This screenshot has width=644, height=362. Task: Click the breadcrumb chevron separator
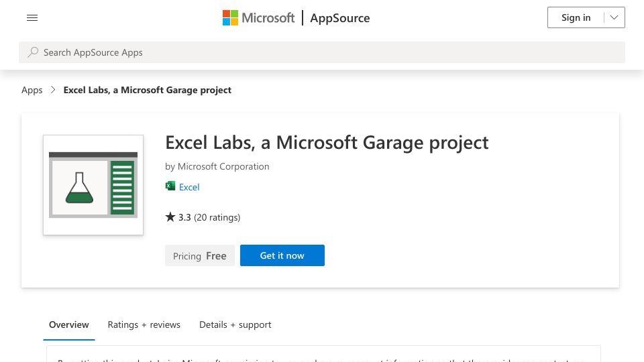click(53, 90)
